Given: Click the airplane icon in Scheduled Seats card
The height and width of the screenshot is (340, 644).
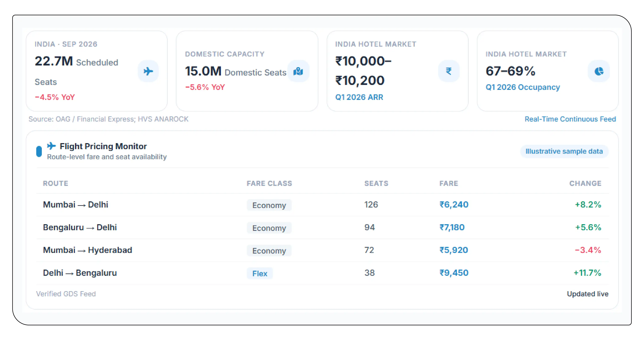Looking at the screenshot, I should click(148, 71).
